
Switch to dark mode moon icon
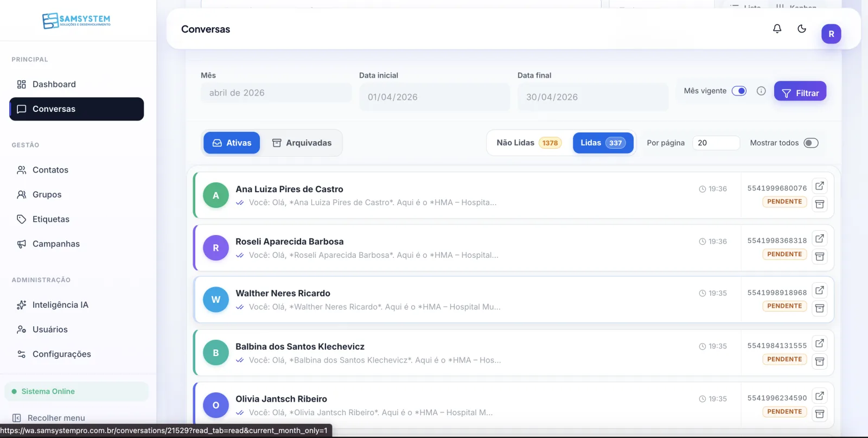coord(802,29)
